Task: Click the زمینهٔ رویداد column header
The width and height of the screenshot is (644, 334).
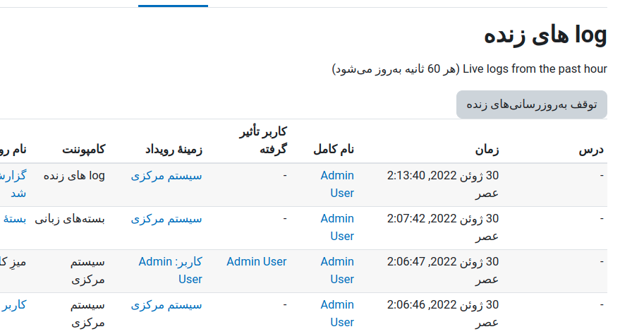Action: coord(174,149)
